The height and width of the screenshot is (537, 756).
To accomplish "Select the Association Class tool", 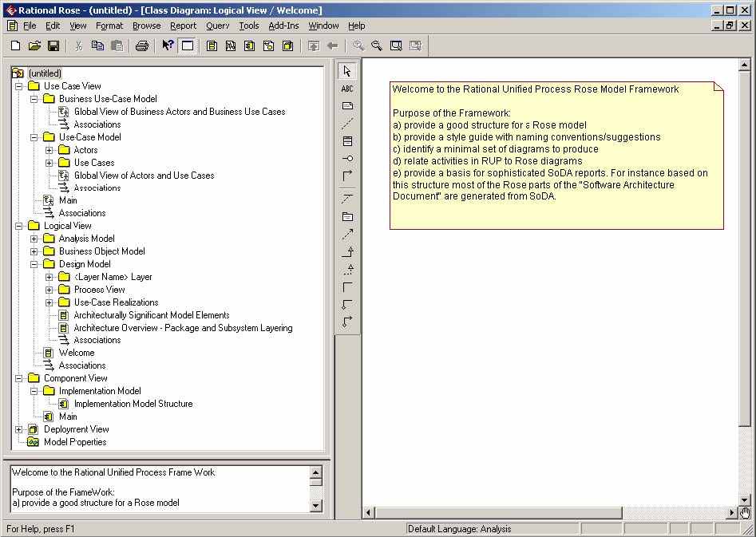I will pyautogui.click(x=347, y=198).
